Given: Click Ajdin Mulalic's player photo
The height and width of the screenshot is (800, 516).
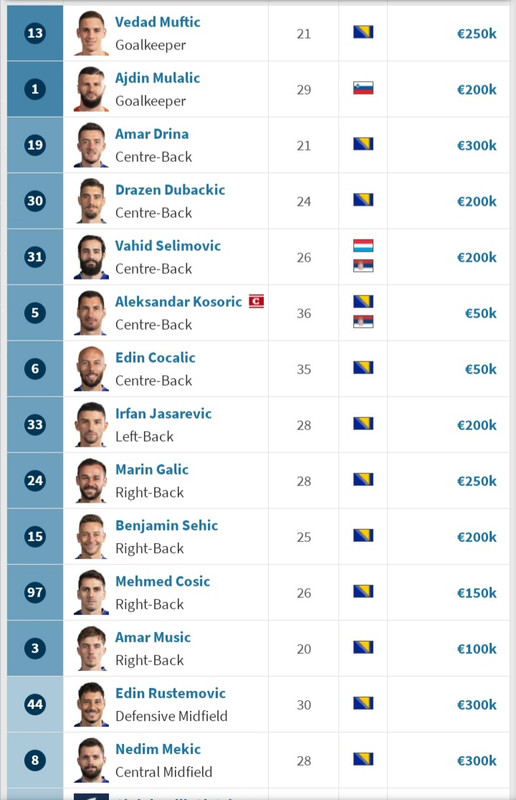Looking at the screenshot, I should 91,89.
